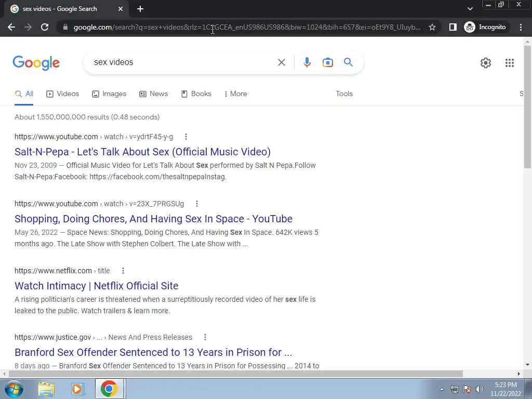The image size is (532, 399).
Task: Open the Windows Start menu
Action: coord(14,389)
